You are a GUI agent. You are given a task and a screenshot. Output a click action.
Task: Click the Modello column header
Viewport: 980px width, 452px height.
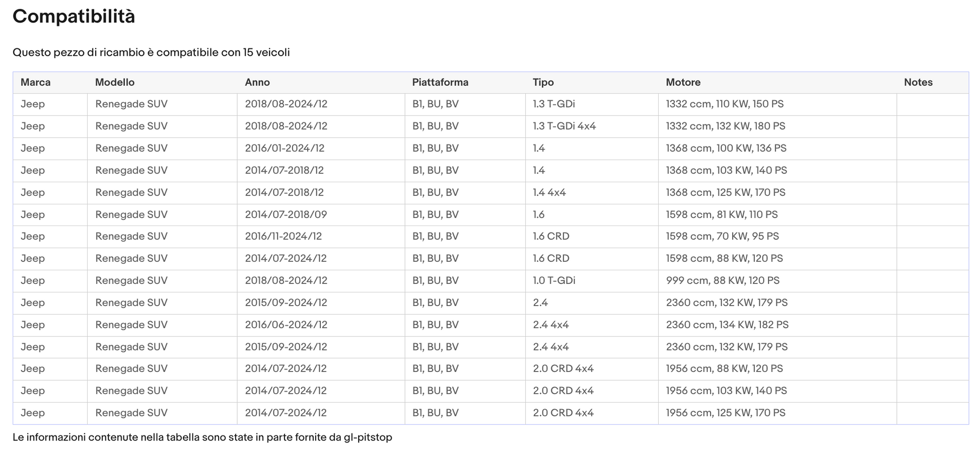click(115, 82)
